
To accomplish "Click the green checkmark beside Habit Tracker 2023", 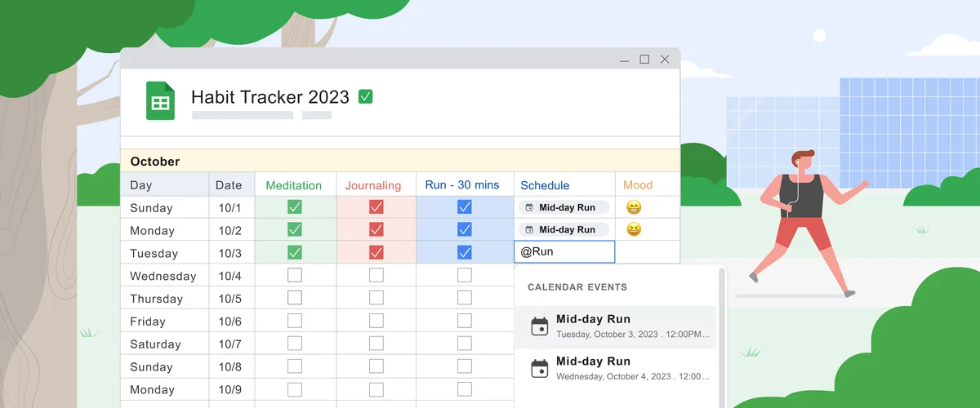I will click(366, 96).
